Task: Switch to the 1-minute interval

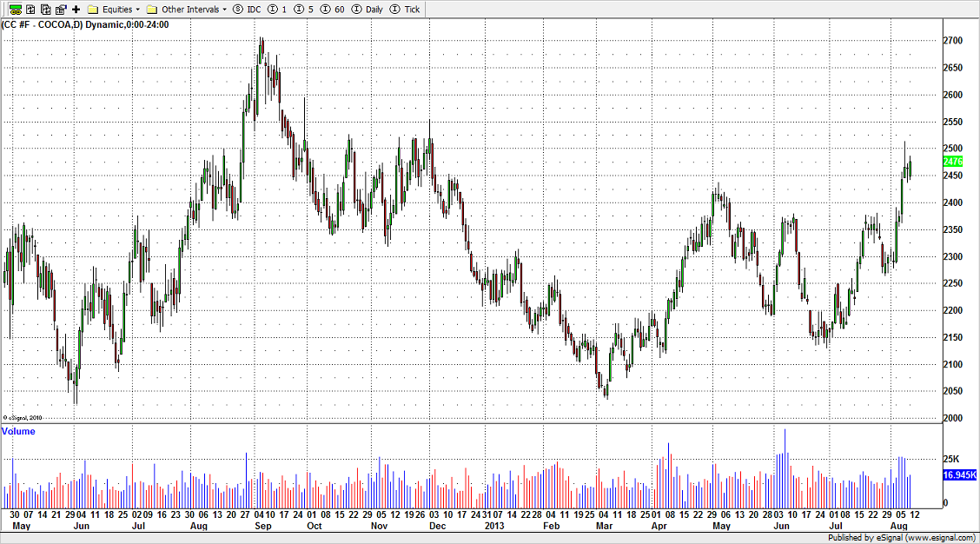Action: point(278,9)
